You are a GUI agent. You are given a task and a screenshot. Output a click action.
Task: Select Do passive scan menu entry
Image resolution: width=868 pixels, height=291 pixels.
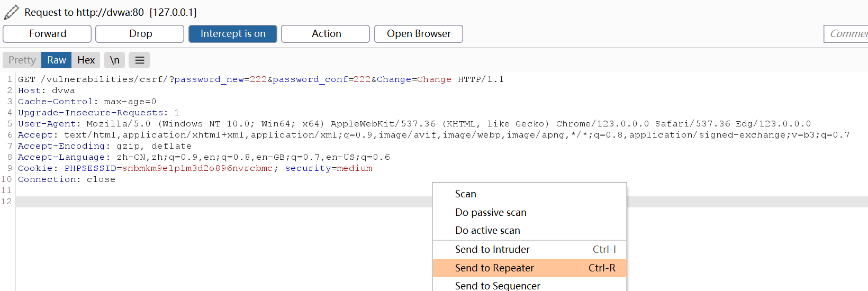[x=491, y=213]
